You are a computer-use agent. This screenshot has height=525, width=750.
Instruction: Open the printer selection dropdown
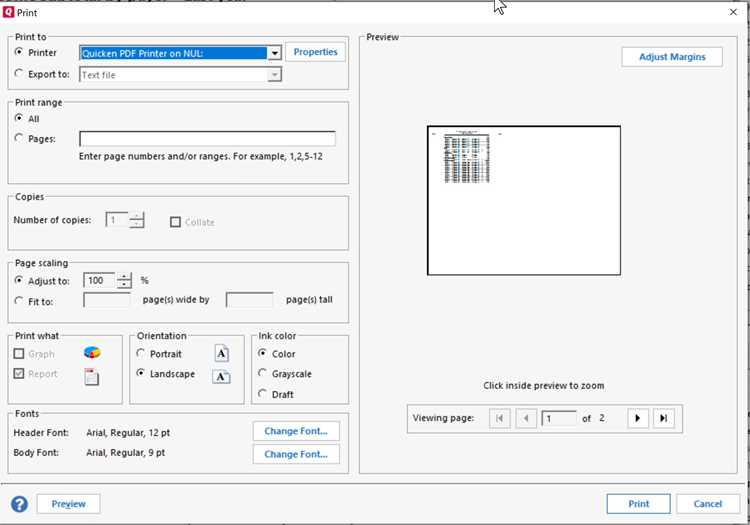point(275,53)
